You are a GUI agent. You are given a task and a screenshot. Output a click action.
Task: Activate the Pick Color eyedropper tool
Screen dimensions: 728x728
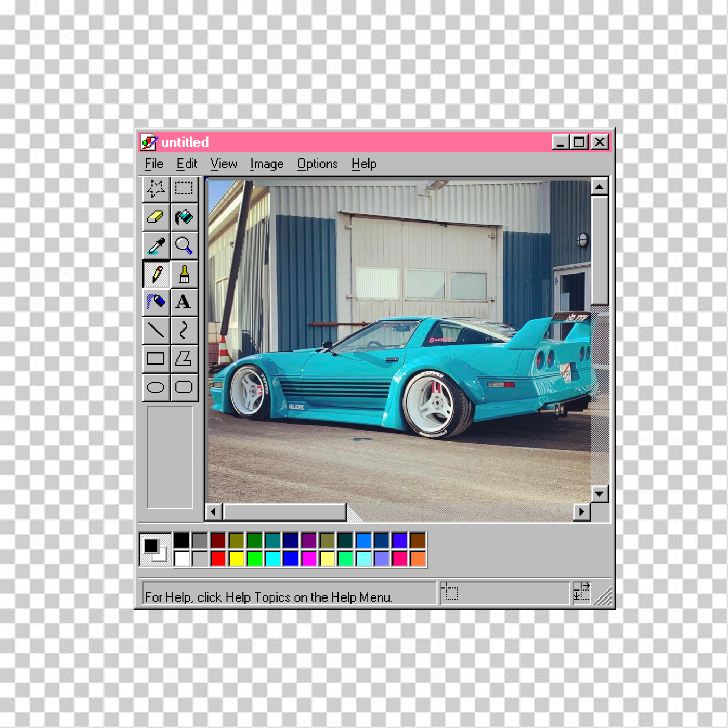click(x=156, y=245)
